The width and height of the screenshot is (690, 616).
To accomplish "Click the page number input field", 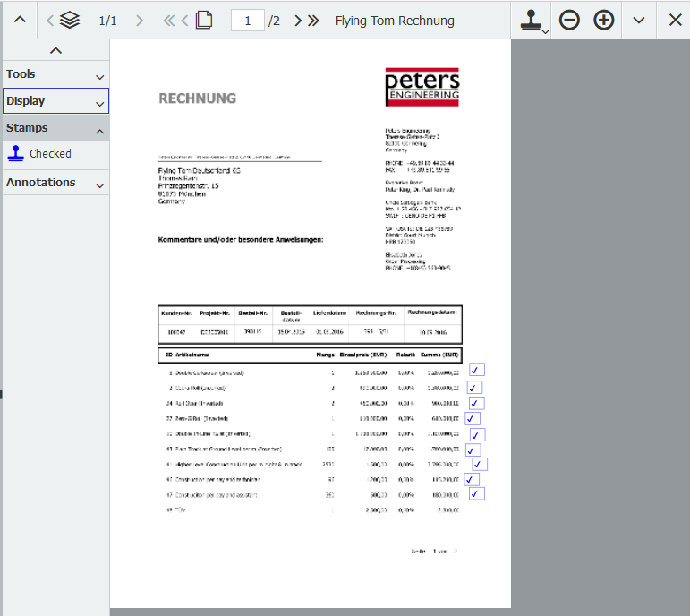I will tap(247, 21).
